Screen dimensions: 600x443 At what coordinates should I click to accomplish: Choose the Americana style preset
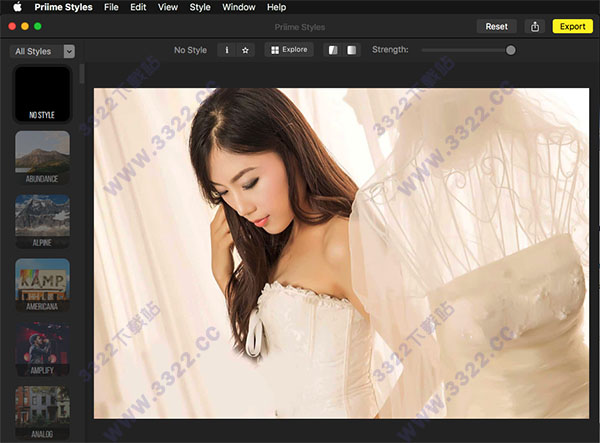[43, 285]
